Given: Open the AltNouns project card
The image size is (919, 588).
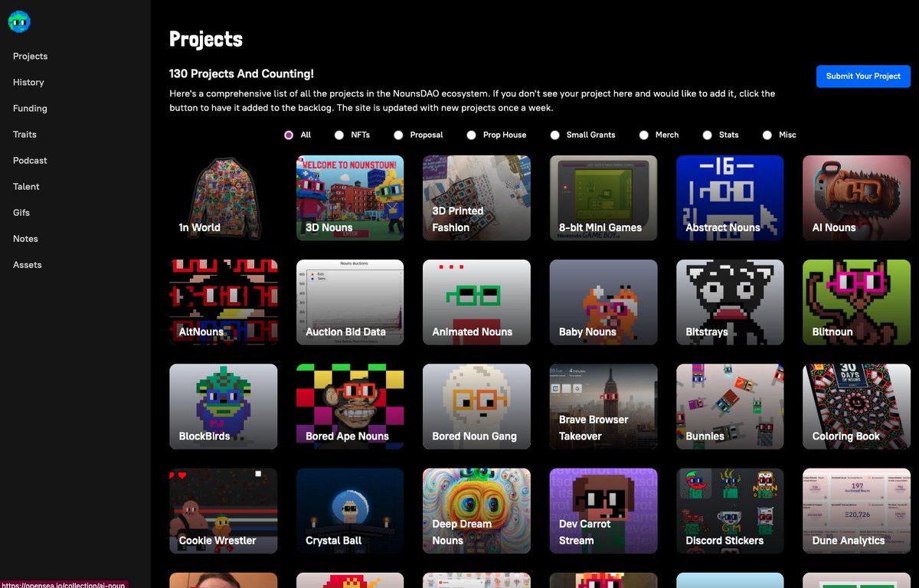Looking at the screenshot, I should (224, 302).
